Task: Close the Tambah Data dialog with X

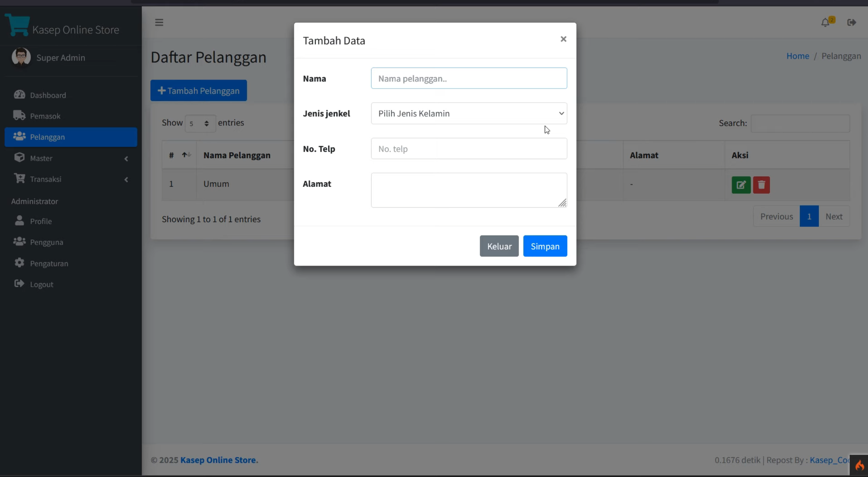Action: pyautogui.click(x=563, y=39)
